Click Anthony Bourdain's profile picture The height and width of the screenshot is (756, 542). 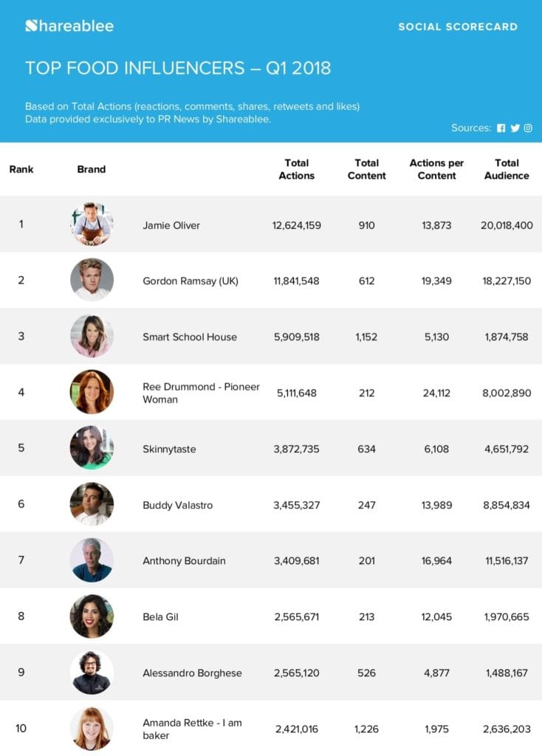click(x=92, y=560)
